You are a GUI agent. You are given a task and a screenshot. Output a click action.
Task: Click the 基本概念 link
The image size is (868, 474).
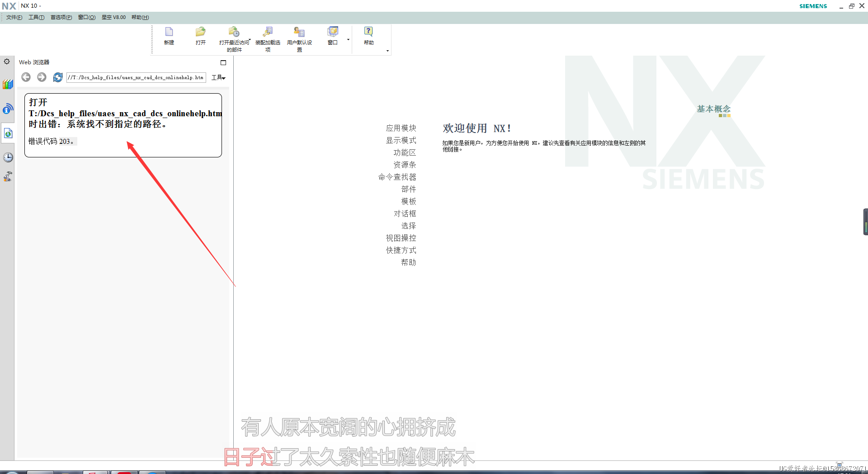point(713,109)
